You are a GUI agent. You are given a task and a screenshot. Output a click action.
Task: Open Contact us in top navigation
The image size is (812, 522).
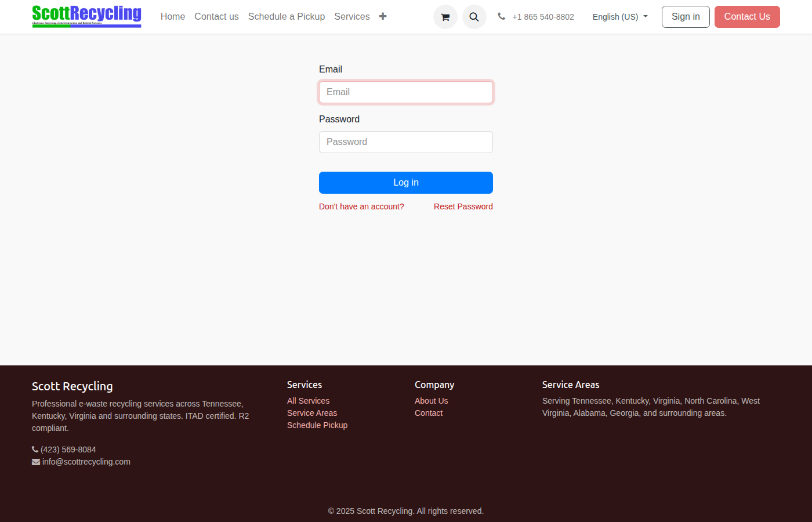pos(216,16)
